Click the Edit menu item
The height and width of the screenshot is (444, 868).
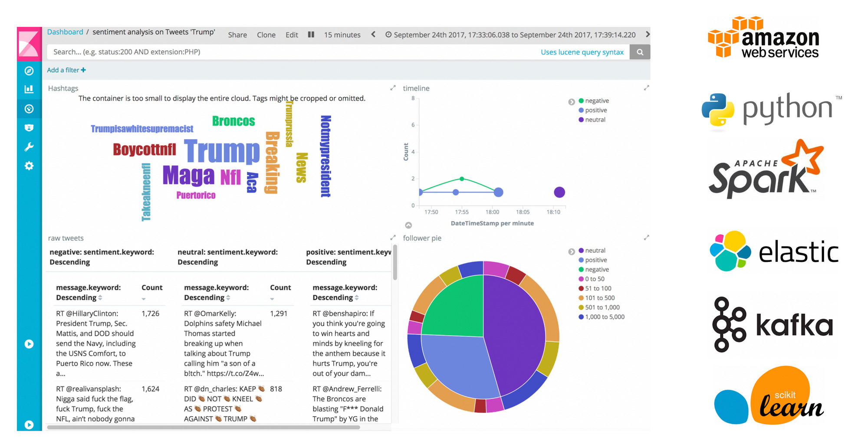click(x=291, y=35)
